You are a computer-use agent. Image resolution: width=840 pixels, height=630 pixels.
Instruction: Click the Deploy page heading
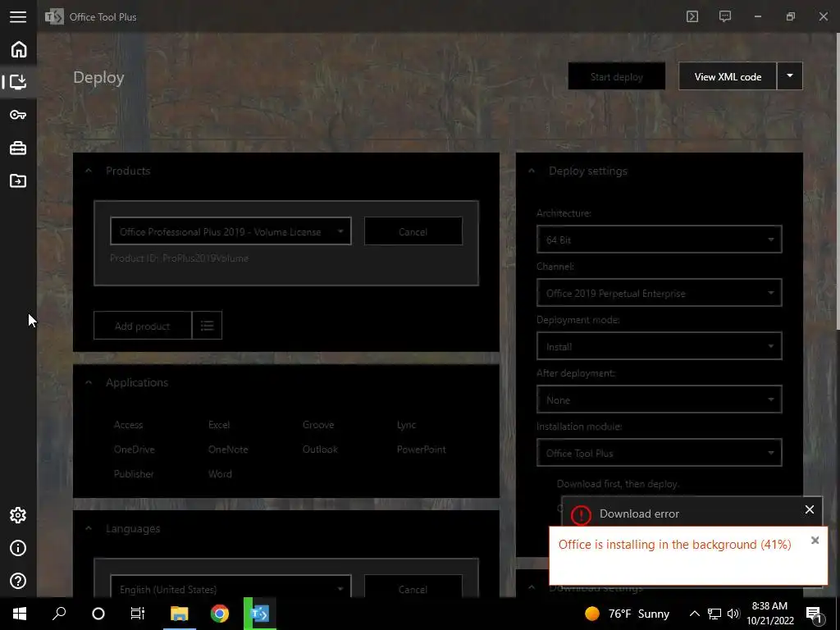(x=98, y=77)
